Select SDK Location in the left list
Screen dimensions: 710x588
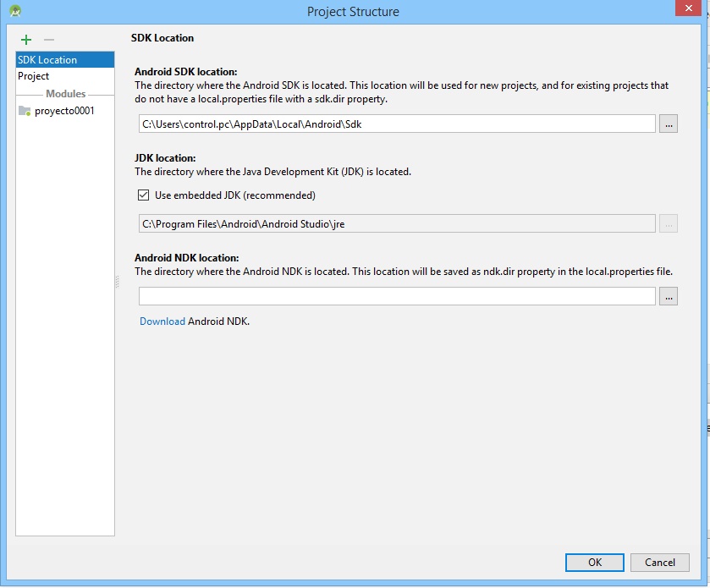pos(47,60)
